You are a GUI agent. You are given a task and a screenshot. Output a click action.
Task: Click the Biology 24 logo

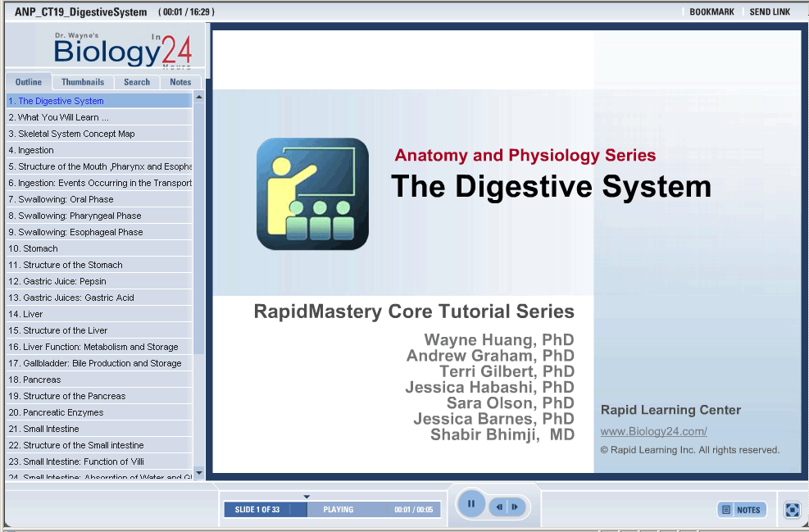pos(123,51)
